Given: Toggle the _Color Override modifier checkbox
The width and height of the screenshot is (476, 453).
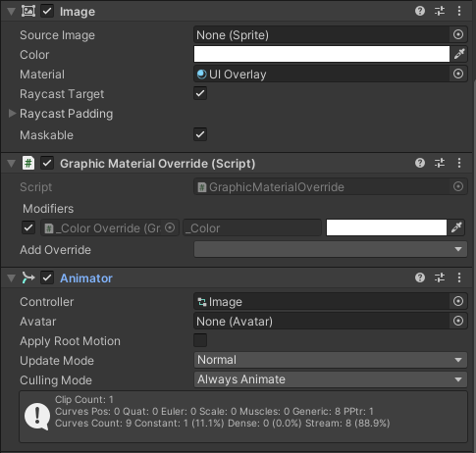Looking at the screenshot, I should tap(28, 227).
